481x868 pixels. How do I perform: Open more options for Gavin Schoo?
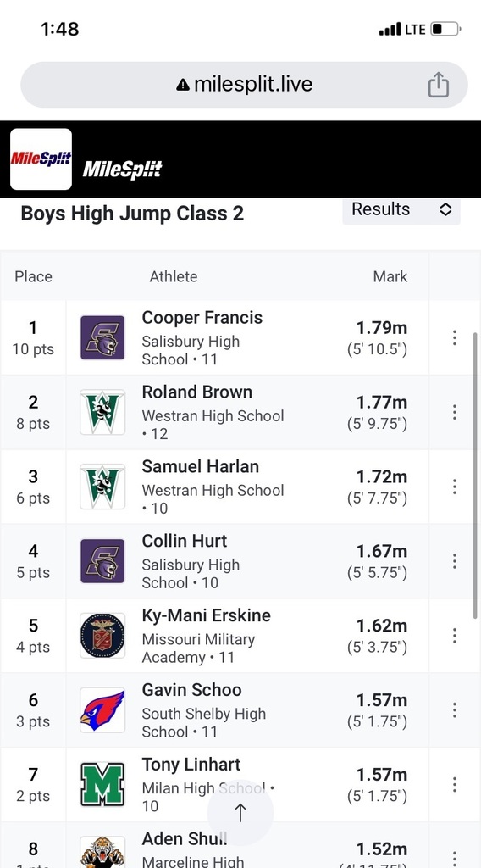[454, 709]
